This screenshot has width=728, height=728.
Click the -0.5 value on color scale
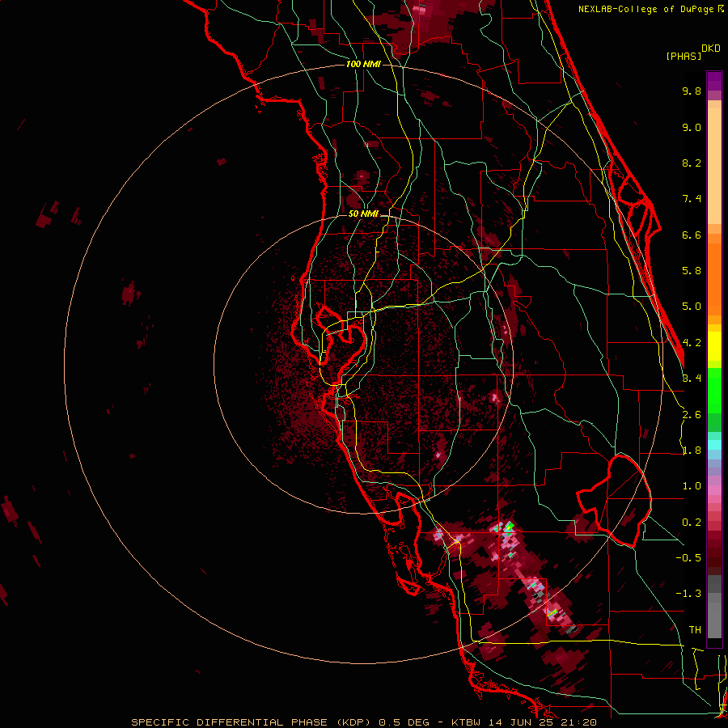tap(688, 558)
